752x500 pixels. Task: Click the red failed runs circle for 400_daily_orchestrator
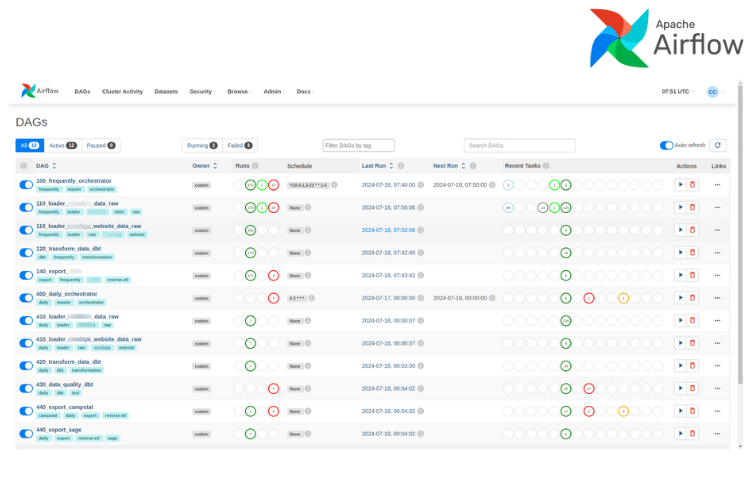(x=274, y=298)
